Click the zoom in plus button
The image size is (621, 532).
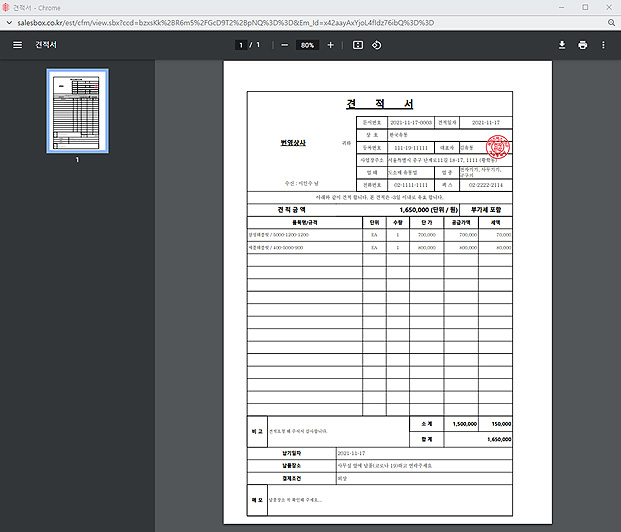[330, 45]
